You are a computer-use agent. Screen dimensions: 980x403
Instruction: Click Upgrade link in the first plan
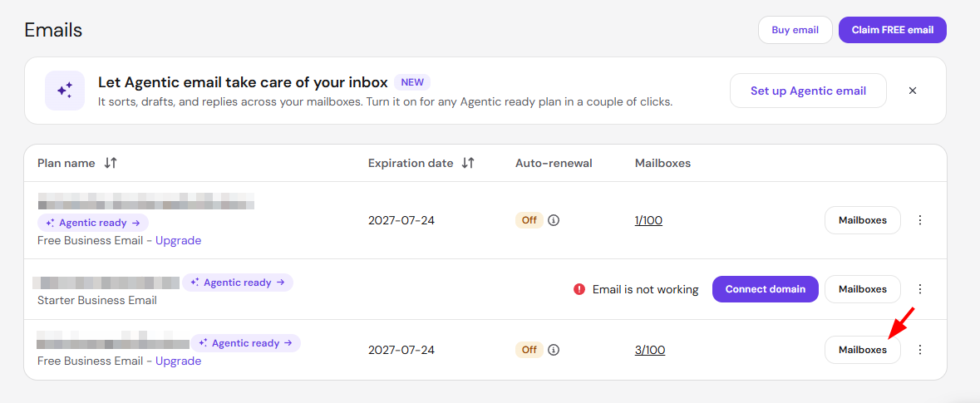178,240
